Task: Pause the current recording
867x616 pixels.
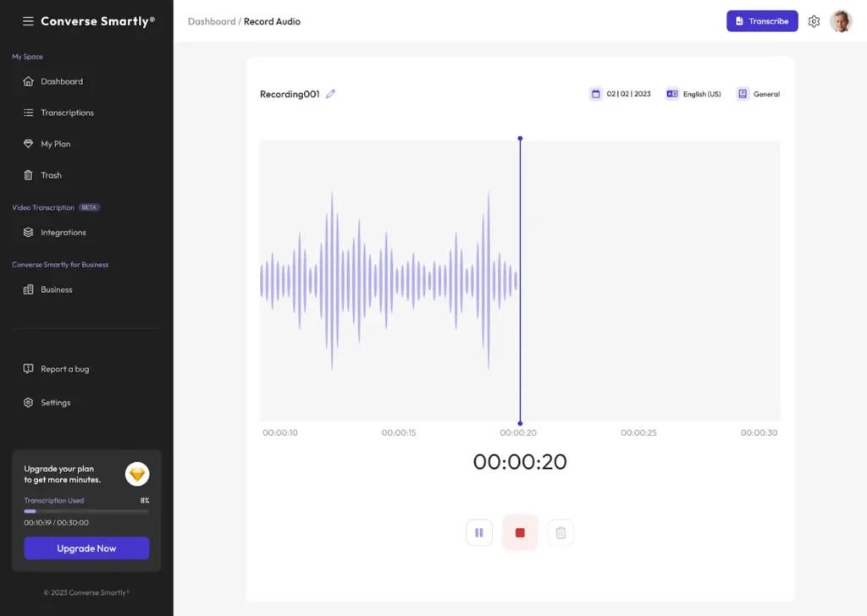Action: click(478, 532)
